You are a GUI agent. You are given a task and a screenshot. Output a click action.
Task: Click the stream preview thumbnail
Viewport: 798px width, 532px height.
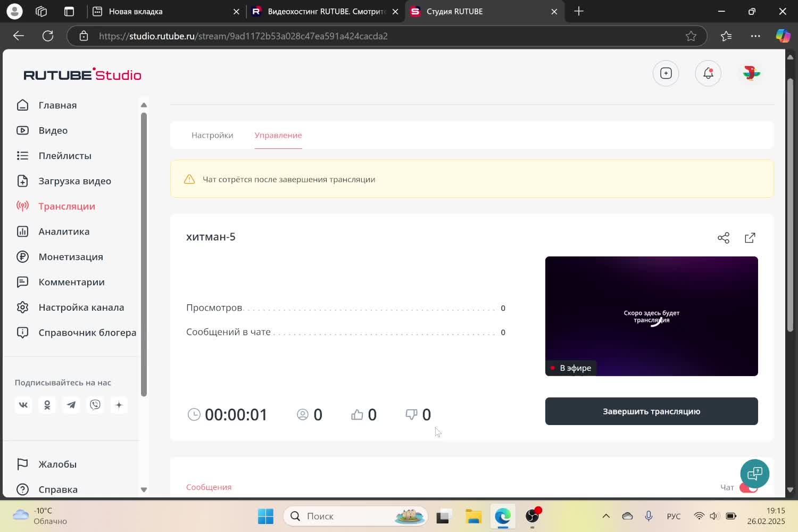pos(652,316)
